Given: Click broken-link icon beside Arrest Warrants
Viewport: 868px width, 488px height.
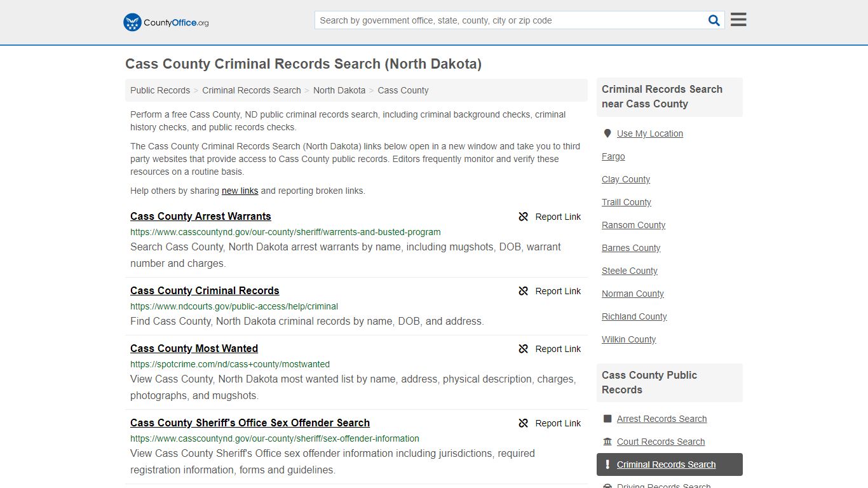Looking at the screenshot, I should tap(524, 217).
